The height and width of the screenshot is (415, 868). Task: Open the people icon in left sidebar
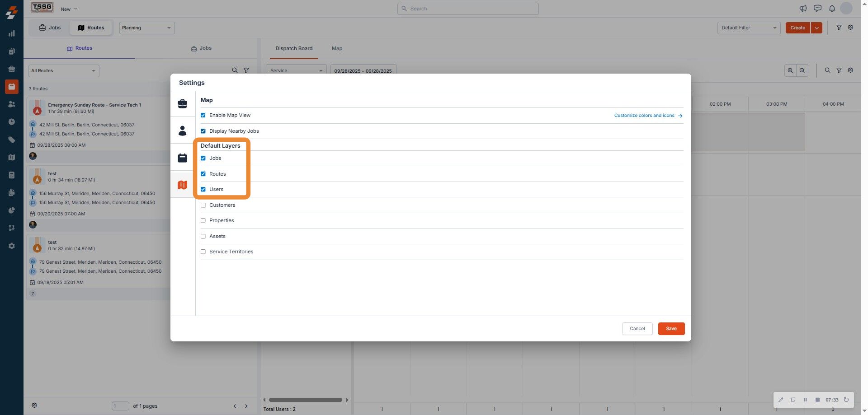click(x=12, y=104)
